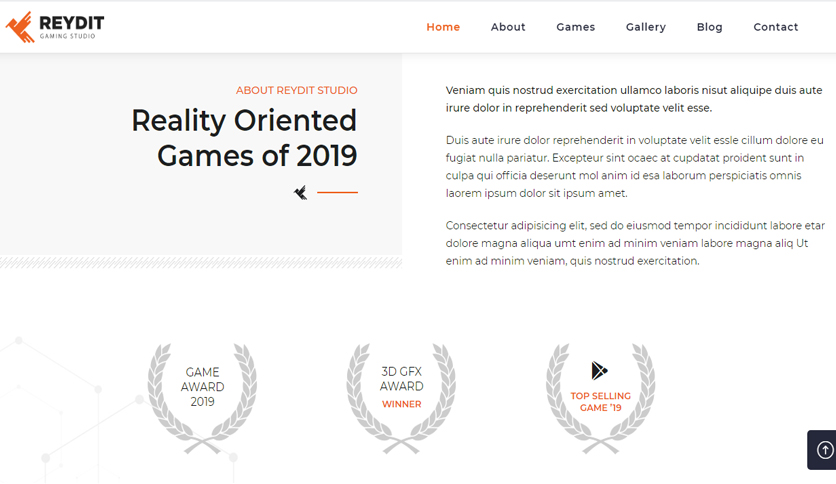
Task: Open the Home menu item
Action: coord(443,27)
